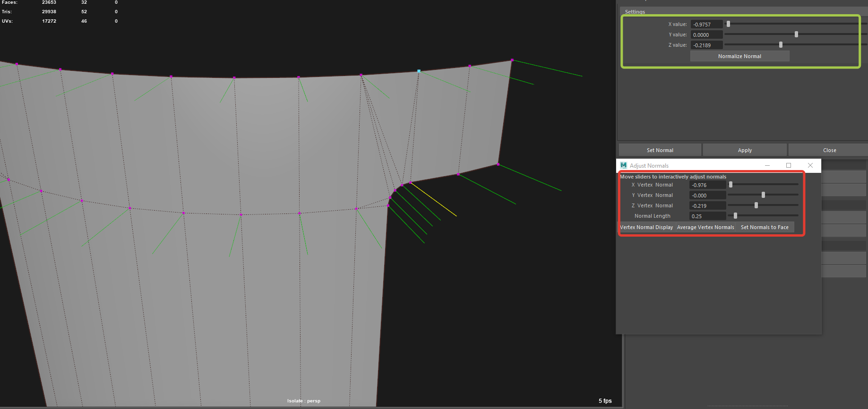
Task: Maximize the Adjust Normals window
Action: click(789, 165)
